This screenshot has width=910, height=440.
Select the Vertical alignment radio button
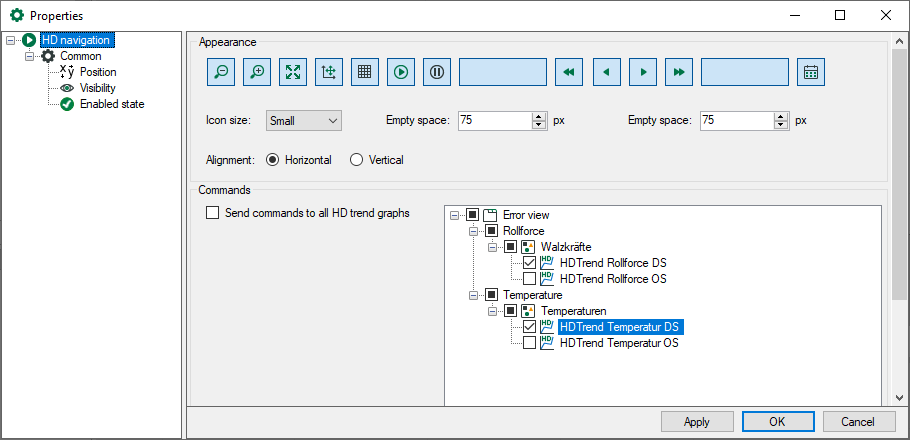[x=356, y=160]
